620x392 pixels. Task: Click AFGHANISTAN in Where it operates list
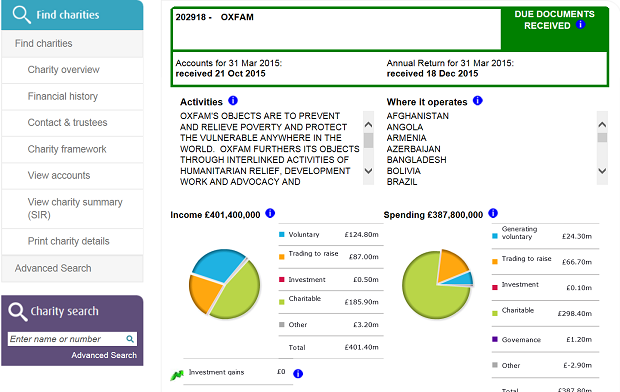coord(418,116)
